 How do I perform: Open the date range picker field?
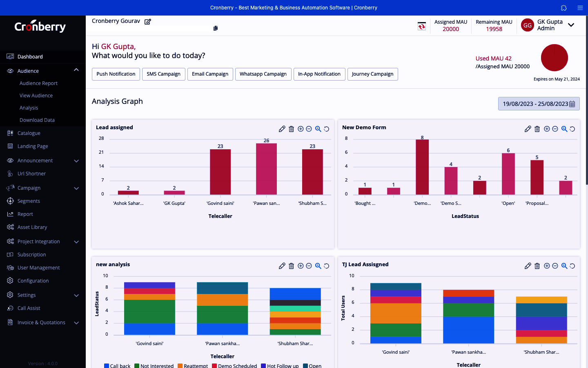click(538, 104)
